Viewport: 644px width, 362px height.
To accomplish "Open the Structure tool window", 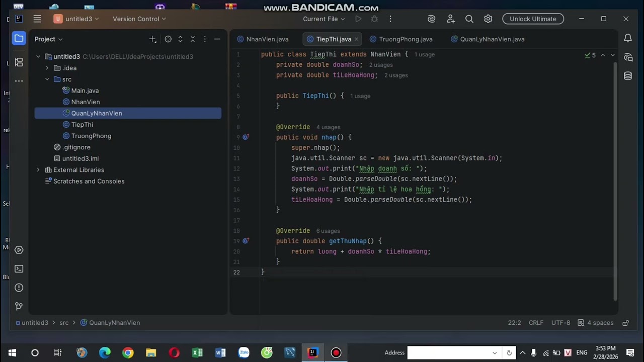I will pos(19,62).
